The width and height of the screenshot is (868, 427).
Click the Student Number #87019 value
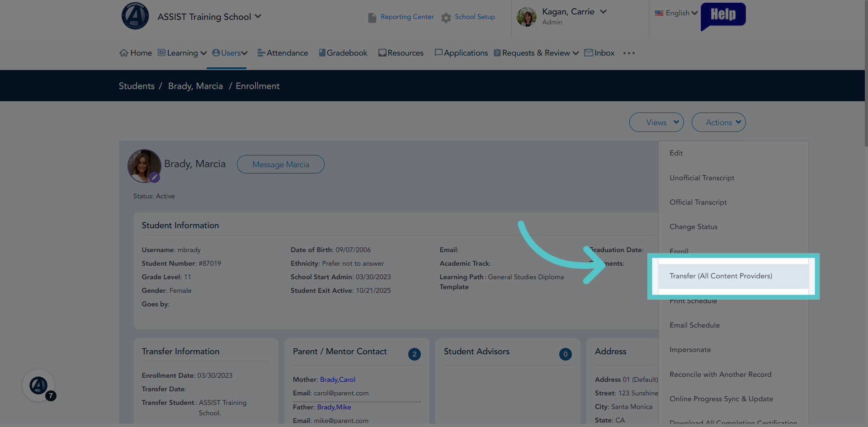[210, 263]
